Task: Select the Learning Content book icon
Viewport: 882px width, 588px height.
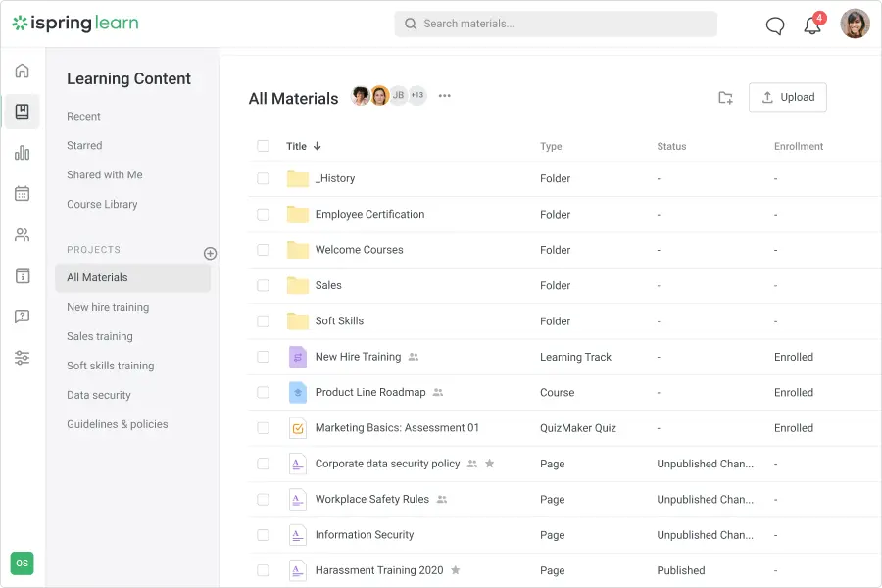Action: (22, 111)
